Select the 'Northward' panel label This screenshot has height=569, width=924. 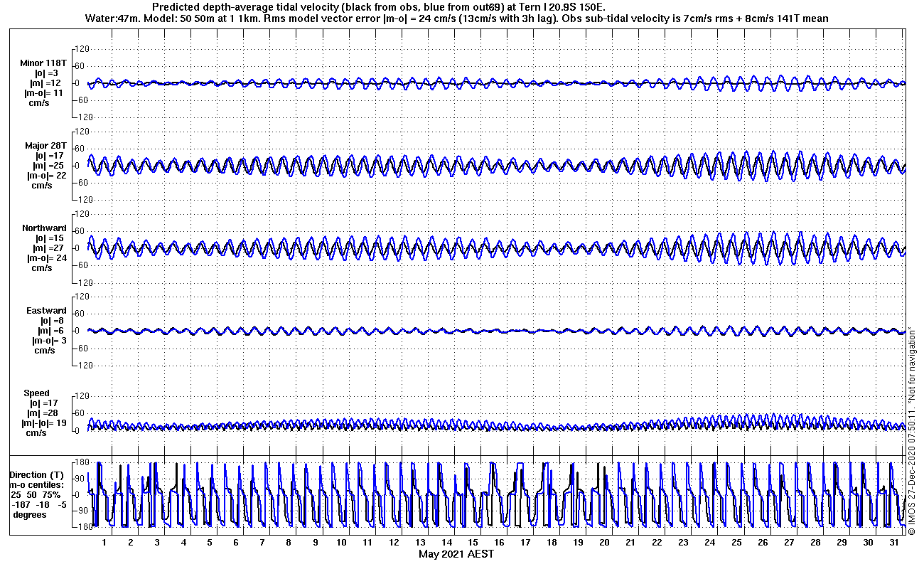coord(44,228)
